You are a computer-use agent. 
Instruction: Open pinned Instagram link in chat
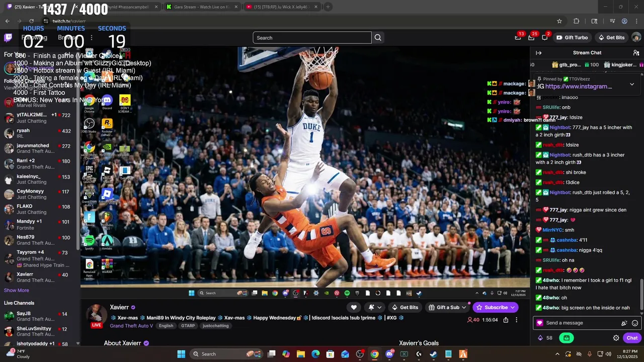pos(579,86)
